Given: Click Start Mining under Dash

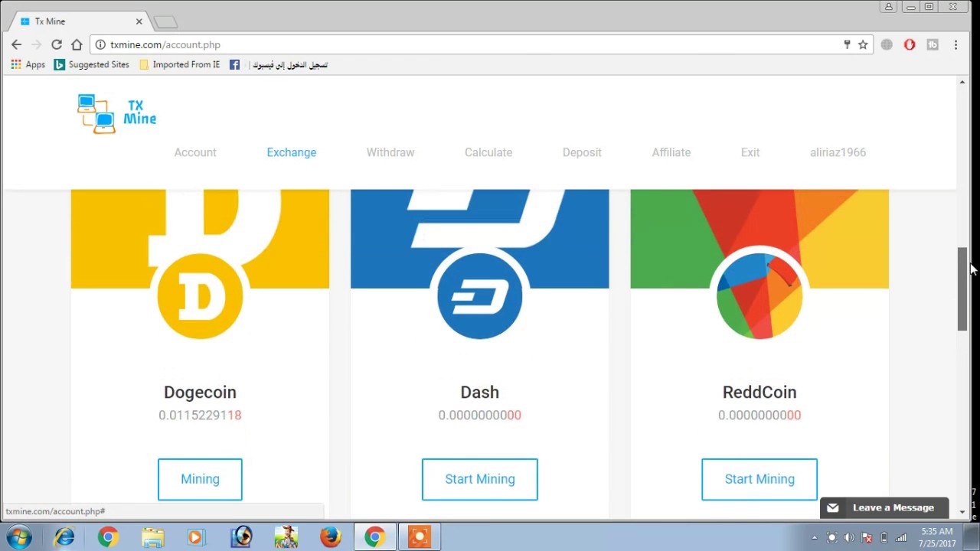Looking at the screenshot, I should point(480,479).
